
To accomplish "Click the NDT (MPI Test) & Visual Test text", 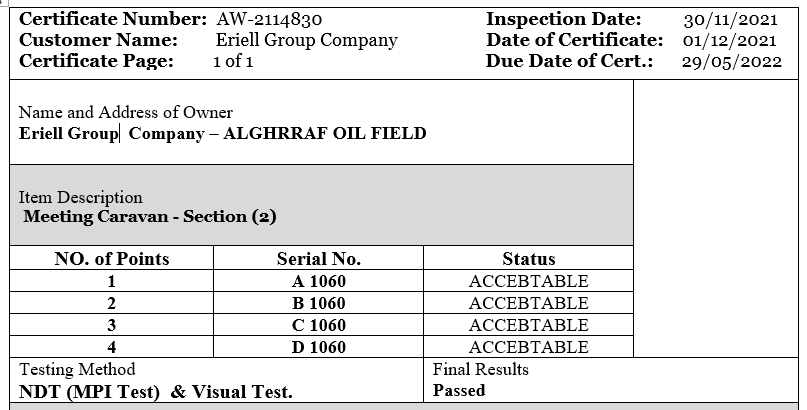I will [155, 392].
